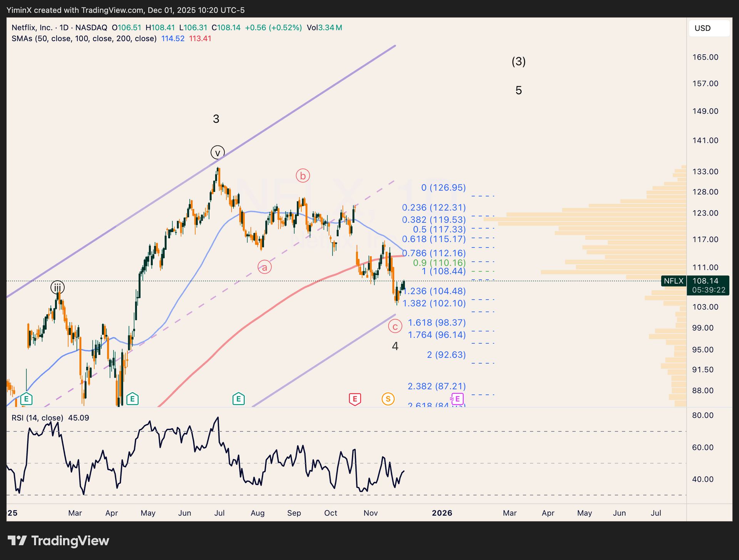Select the circled wave v label
Screen dimensions: 739x560
pyautogui.click(x=217, y=153)
